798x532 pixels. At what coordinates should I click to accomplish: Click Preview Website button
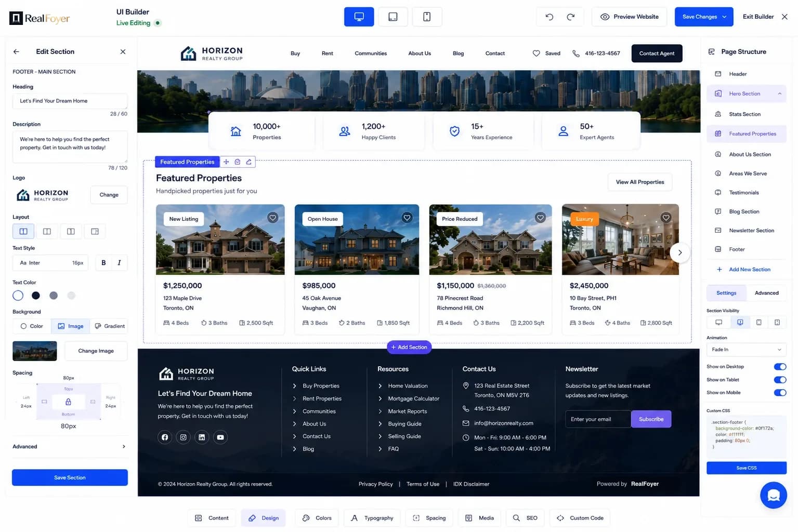pyautogui.click(x=630, y=17)
